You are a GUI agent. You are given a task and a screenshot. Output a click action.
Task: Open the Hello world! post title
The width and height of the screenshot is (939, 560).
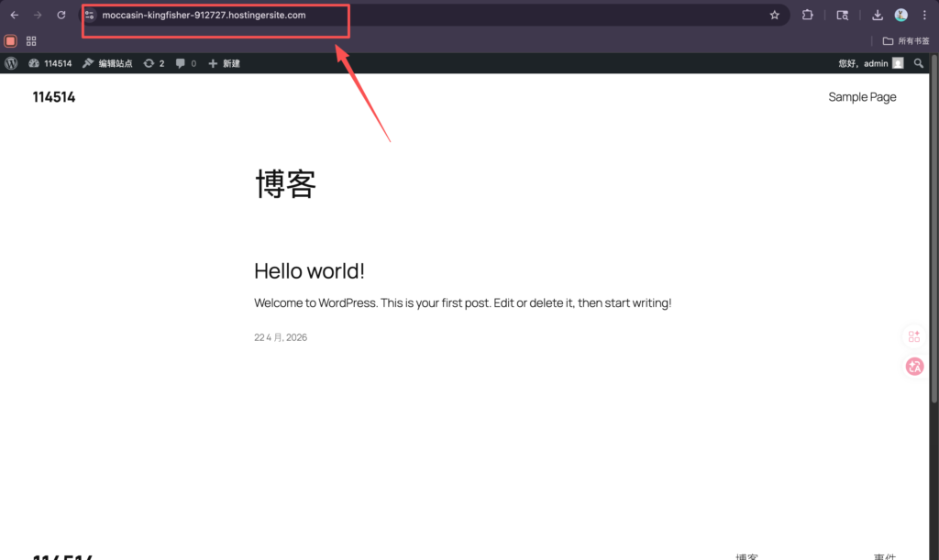pos(309,271)
